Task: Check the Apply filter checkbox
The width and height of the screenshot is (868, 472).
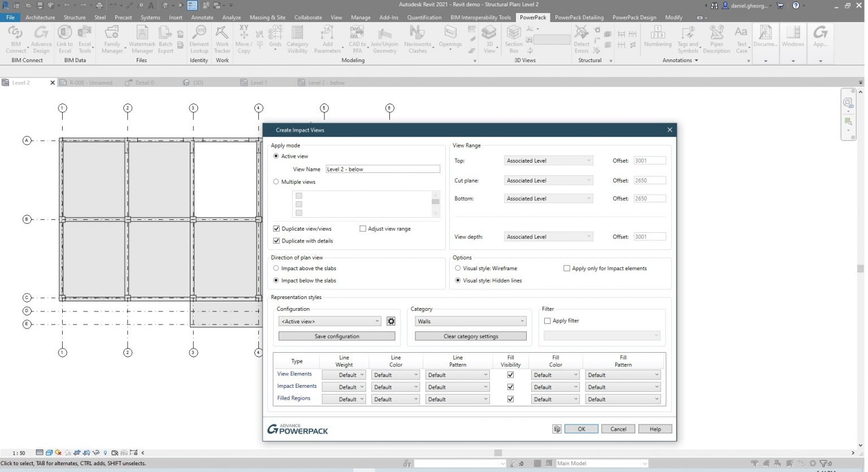Action: point(547,321)
